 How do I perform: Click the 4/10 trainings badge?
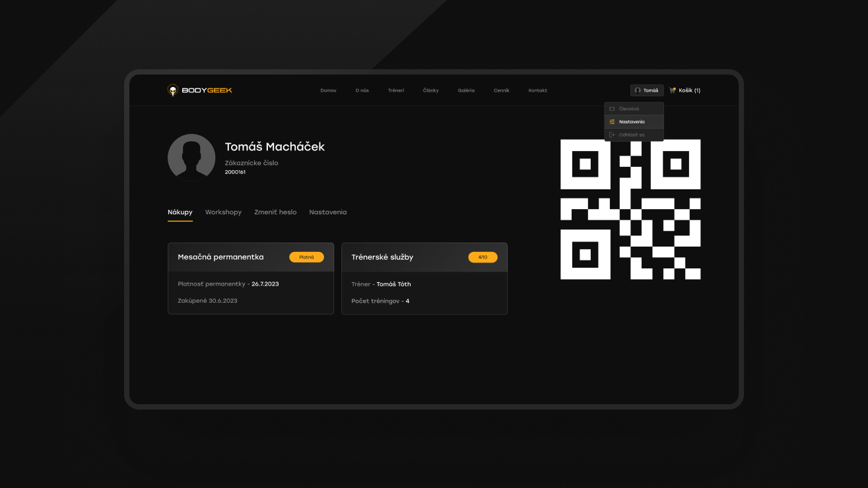point(483,257)
